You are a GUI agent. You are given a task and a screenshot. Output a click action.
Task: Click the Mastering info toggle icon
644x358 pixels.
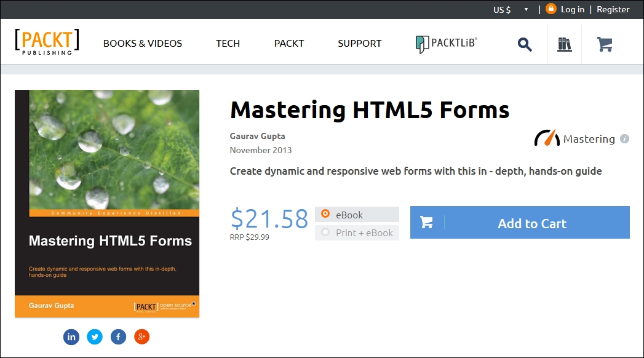(x=624, y=138)
